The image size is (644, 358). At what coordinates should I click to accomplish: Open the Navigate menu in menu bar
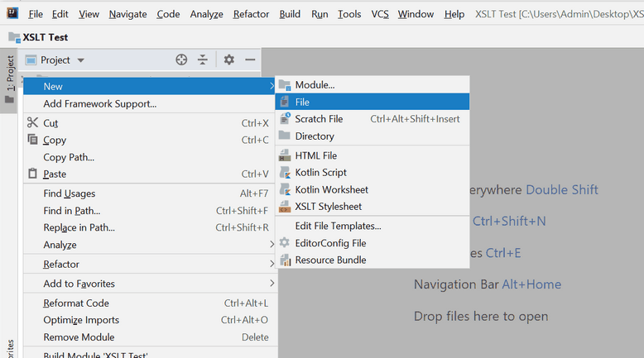(127, 14)
